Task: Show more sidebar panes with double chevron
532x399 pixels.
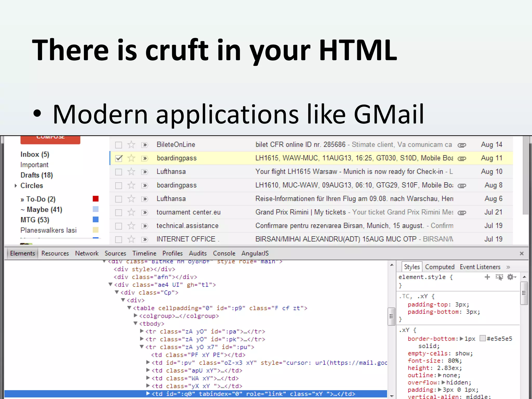Action: pos(508,267)
